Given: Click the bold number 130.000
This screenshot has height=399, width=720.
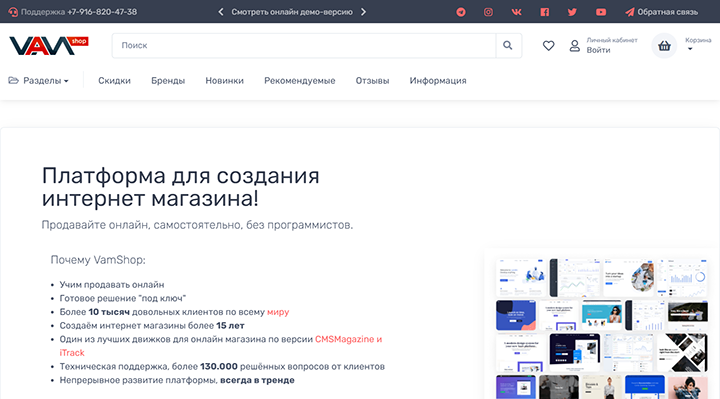Looking at the screenshot, I should pyautogui.click(x=219, y=366).
